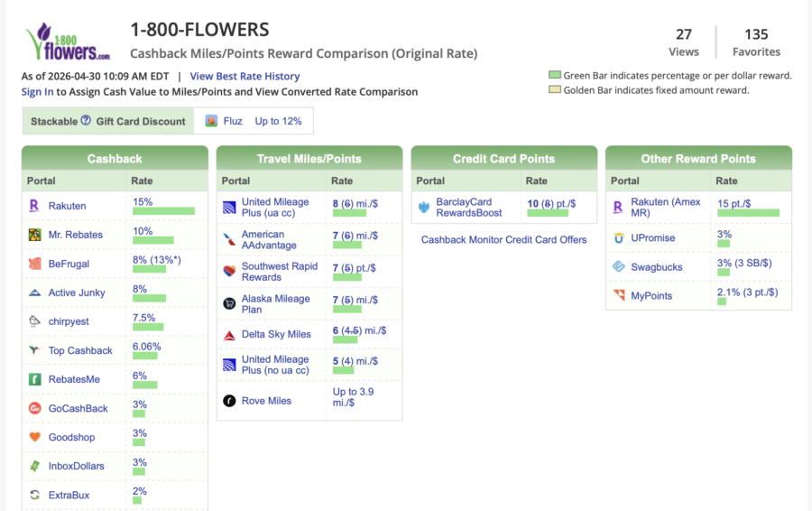Viewport: 812px width, 511px height.
Task: Click the UPromise icon
Action: 618,237
